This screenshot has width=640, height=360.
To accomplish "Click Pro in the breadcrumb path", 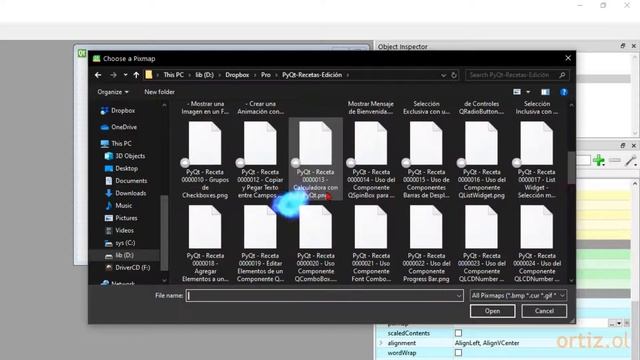I will pyautogui.click(x=266, y=75).
